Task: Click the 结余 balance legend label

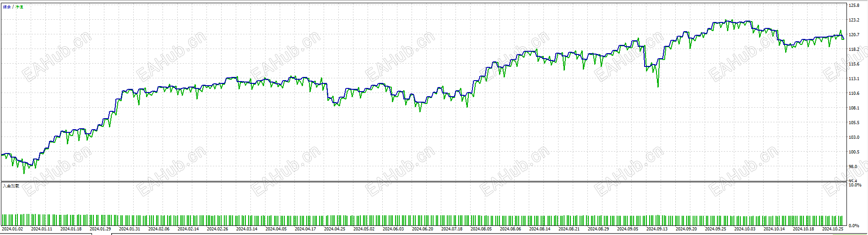Action: point(7,7)
